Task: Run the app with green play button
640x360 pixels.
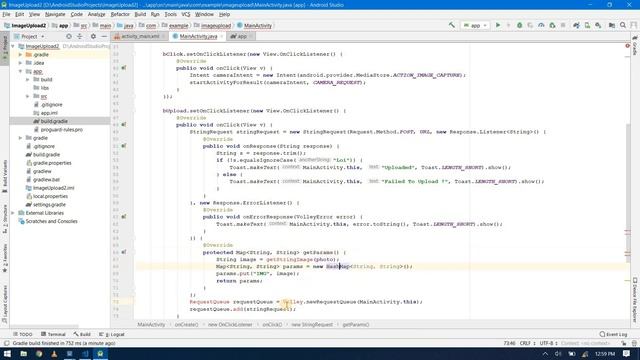Action: [498, 25]
